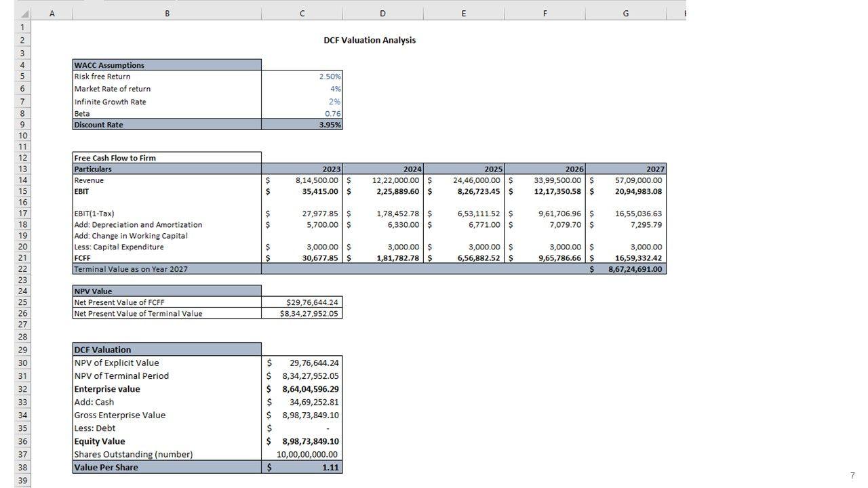
Task: Select the 2027 Revenue cell
Action: click(626, 180)
